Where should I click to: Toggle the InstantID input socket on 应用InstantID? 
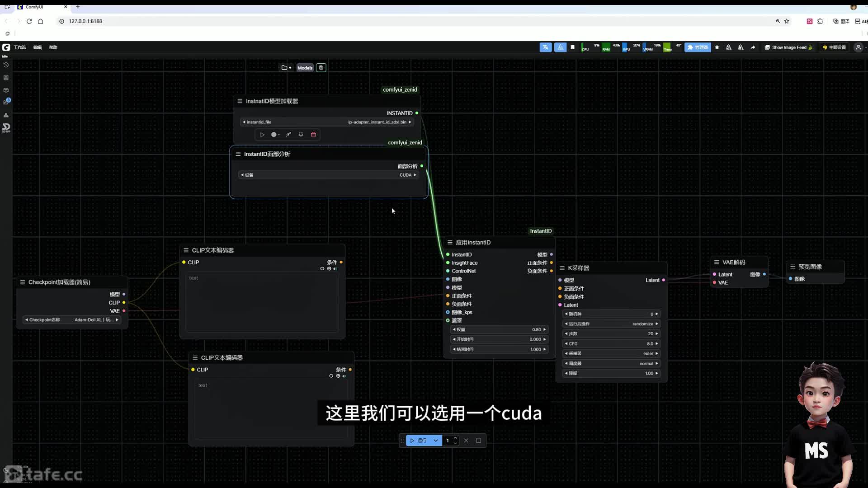pyautogui.click(x=448, y=255)
